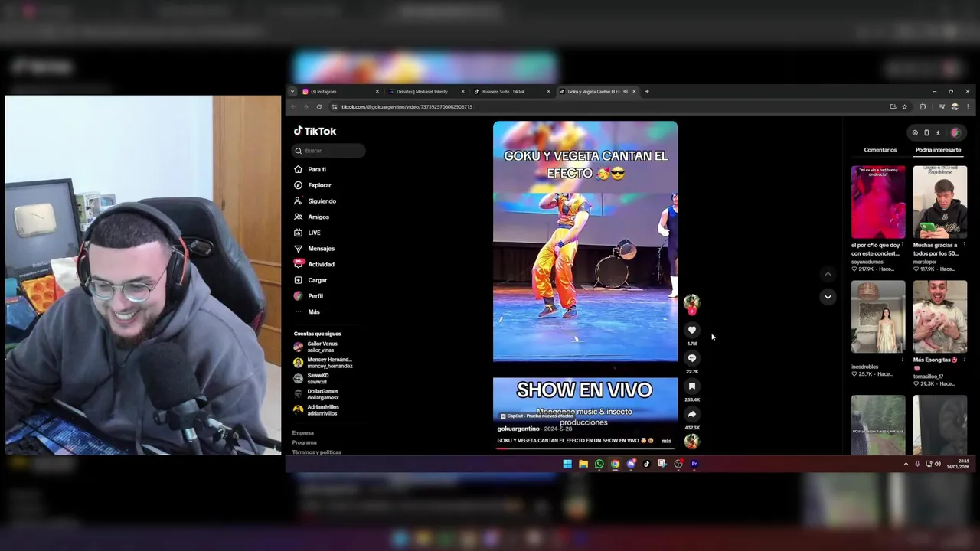Open Adobe Premiere Pro from taskbar
Viewport: 980px width, 551px height.
click(x=694, y=464)
